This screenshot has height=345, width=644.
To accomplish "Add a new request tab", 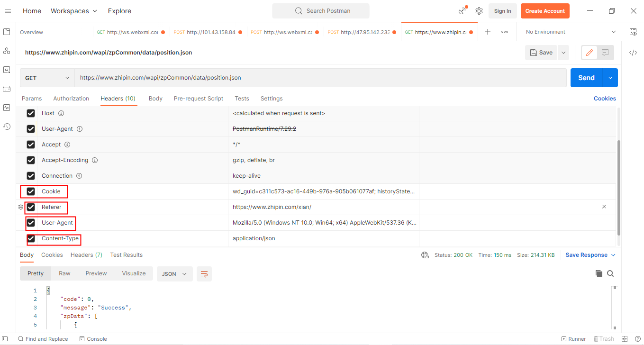I will pyautogui.click(x=488, y=32).
